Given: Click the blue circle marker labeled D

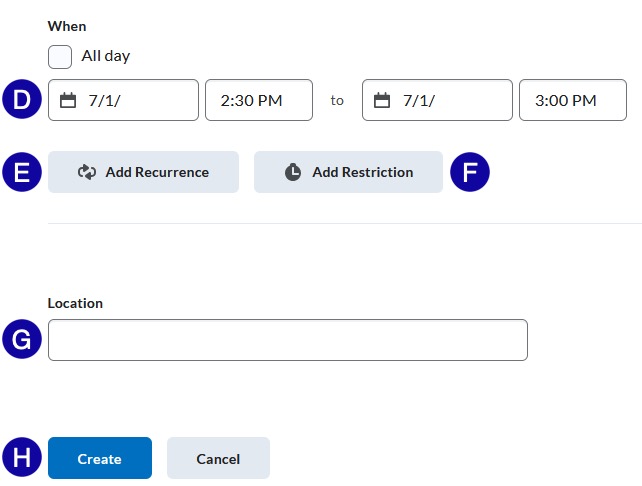Looking at the screenshot, I should (22, 99).
